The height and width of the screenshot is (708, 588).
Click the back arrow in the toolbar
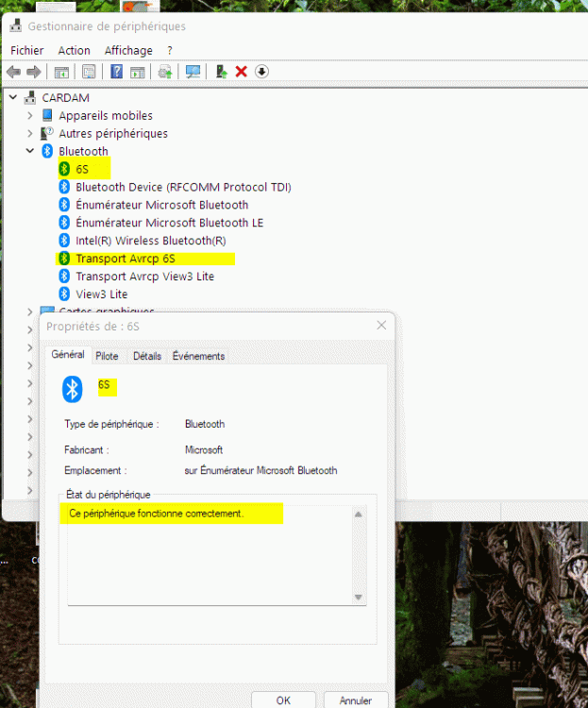pos(13,72)
